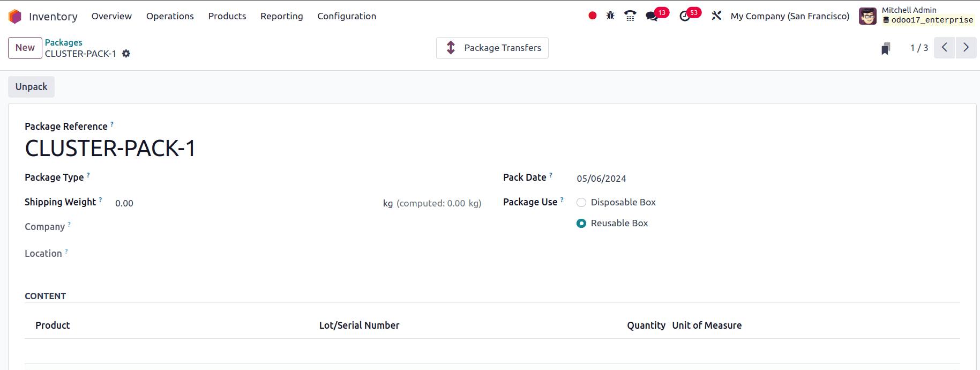The width and height of the screenshot is (980, 370).
Task: Open the Company dropdown field
Action: coord(298,227)
